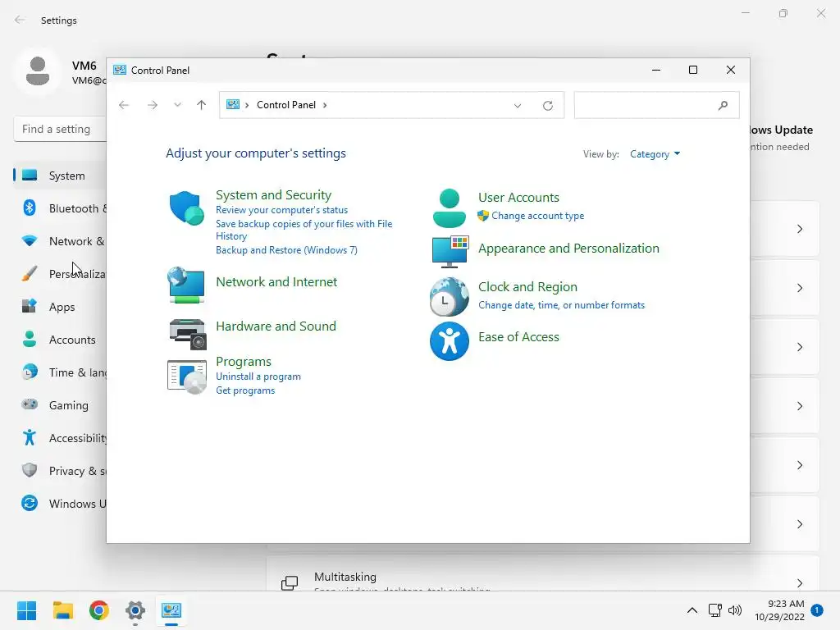Open the Appearance and Personalization monitor icon
This screenshot has width=840, height=630.
[x=450, y=251]
